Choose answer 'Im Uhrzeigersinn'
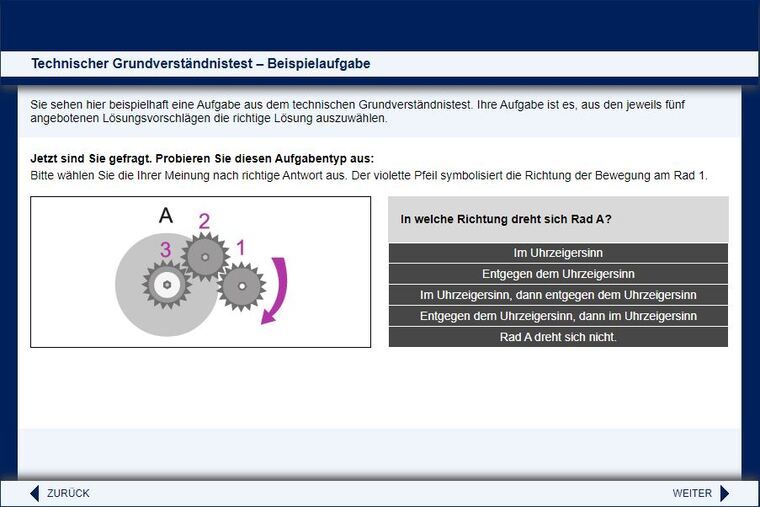Image resolution: width=760 pixels, height=507 pixels. tap(558, 253)
